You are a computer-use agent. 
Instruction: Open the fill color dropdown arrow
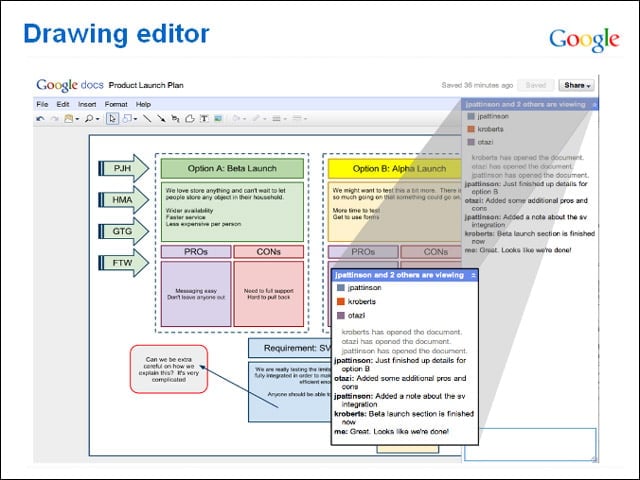pyautogui.click(x=244, y=119)
